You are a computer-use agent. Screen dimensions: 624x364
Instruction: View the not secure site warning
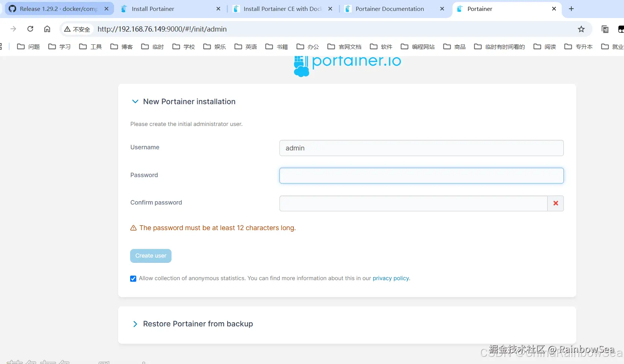77,29
